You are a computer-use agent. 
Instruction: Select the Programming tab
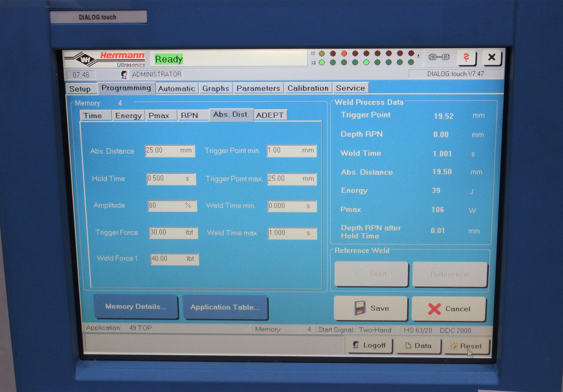pyautogui.click(x=126, y=88)
